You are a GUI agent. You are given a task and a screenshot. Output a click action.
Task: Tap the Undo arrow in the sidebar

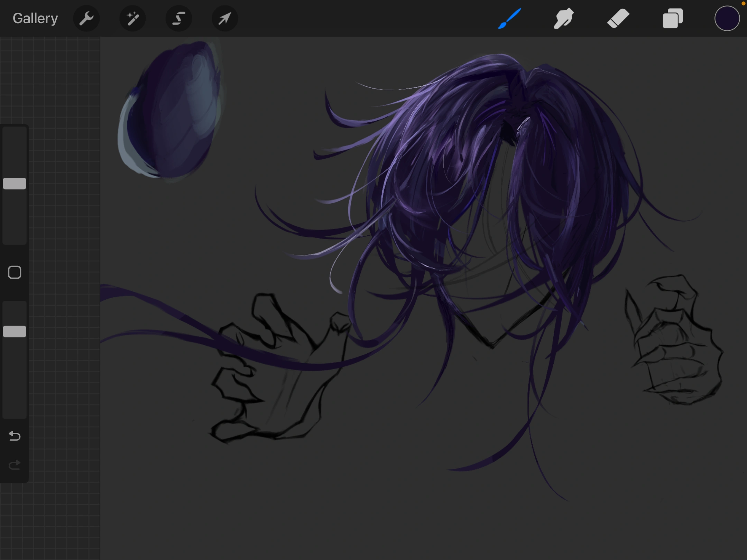click(x=14, y=436)
